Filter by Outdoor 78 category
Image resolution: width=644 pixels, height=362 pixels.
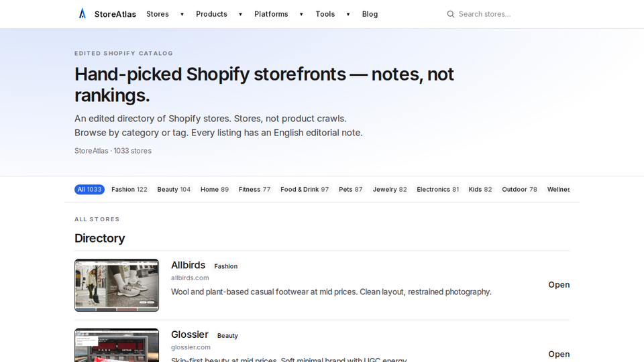point(519,189)
